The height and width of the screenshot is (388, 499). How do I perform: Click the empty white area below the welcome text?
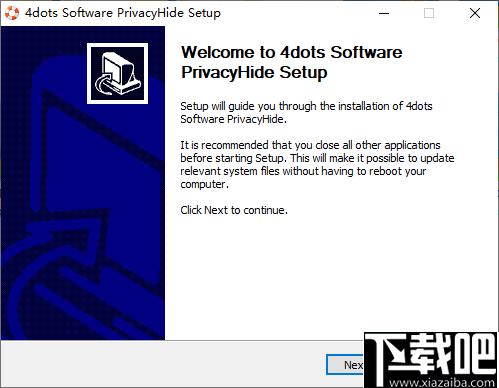point(330,273)
